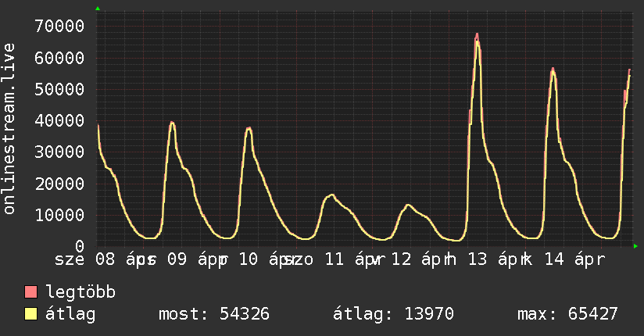Click the 14 ápr peak of the curve
Image resolution: width=644 pixels, height=336 pixels.
click(x=553, y=70)
